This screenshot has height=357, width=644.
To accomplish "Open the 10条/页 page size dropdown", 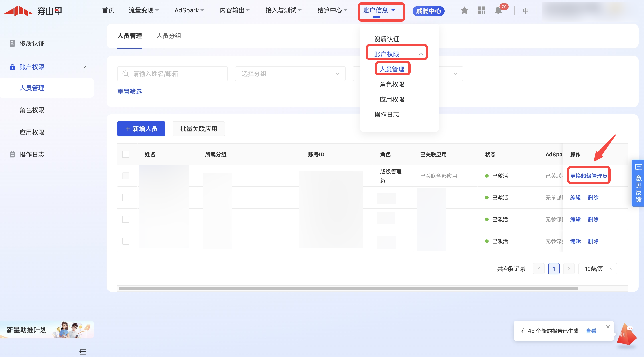I will point(598,269).
